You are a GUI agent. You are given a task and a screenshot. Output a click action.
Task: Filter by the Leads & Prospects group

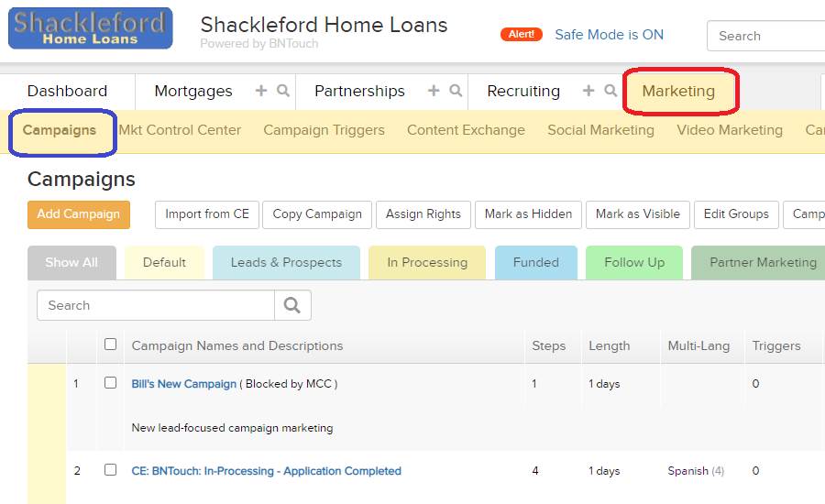(286, 262)
